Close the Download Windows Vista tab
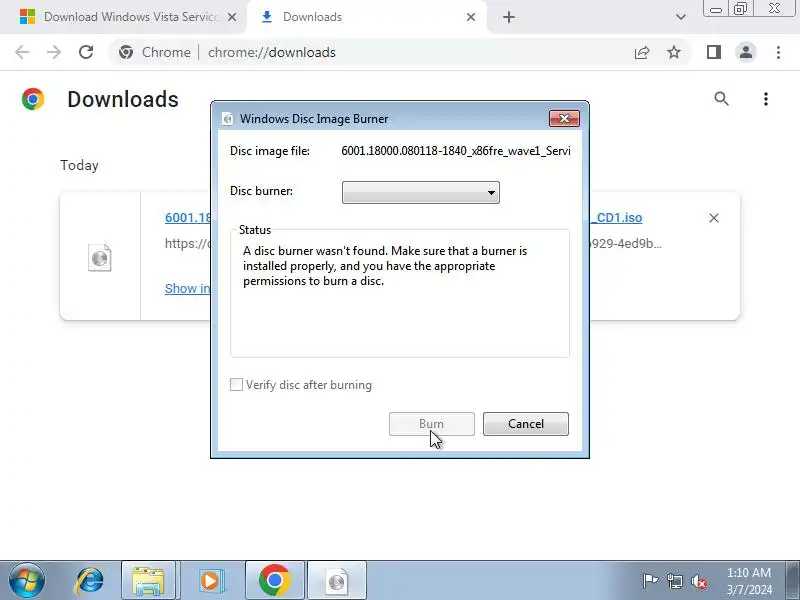This screenshot has width=800, height=600. tap(232, 17)
